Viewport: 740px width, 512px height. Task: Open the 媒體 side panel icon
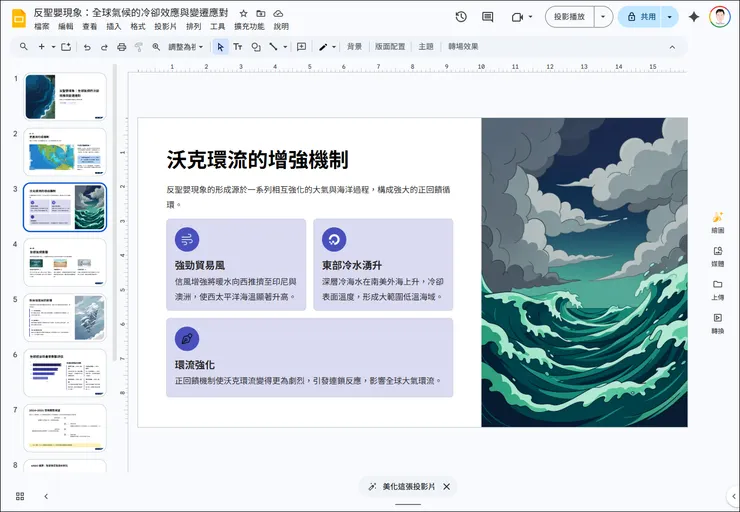tap(718, 256)
